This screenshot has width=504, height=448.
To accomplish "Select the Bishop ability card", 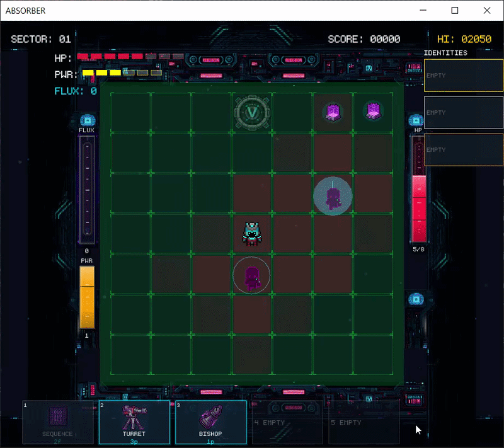I will coord(211,422).
